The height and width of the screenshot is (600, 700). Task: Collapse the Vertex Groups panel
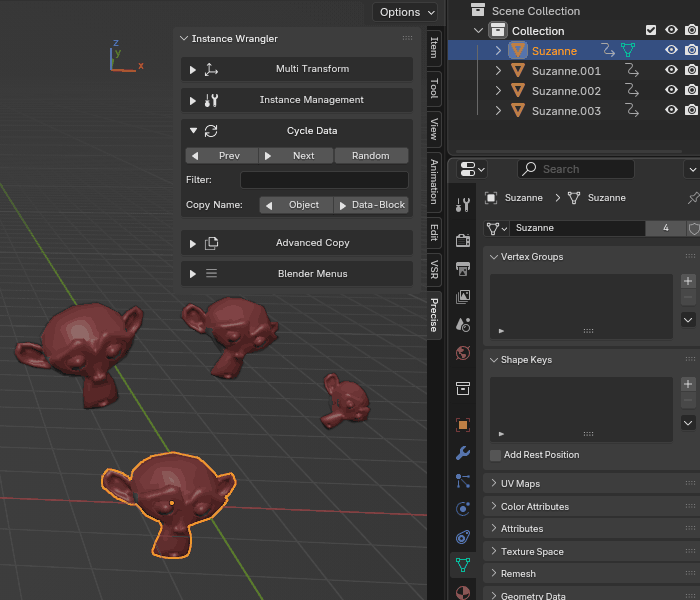[x=494, y=257]
